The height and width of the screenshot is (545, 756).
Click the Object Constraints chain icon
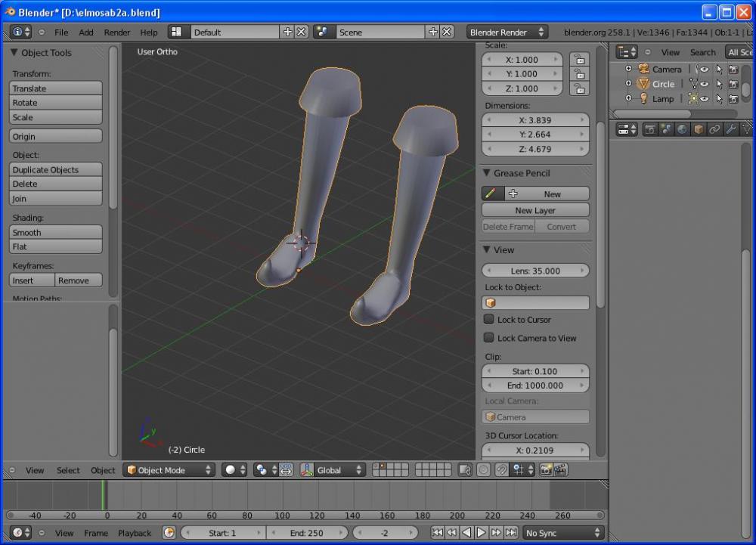714,129
